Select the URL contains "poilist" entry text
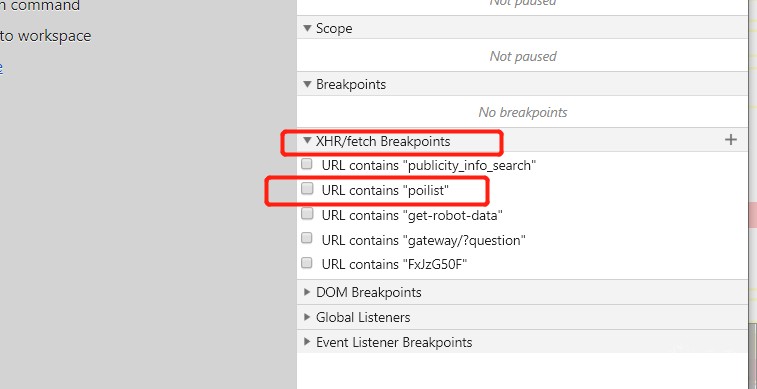The image size is (757, 389). 385,191
